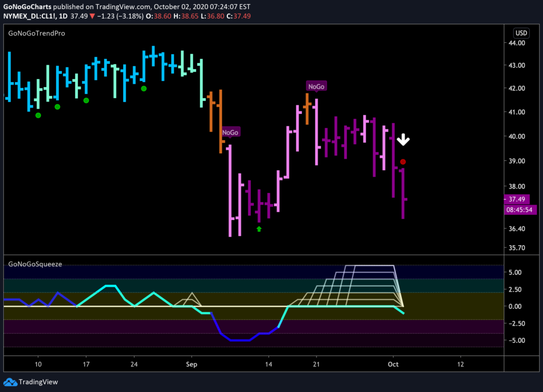543x392 pixels.
Task: Click the NYMEX_DL:CL1! symbol title
Action: (x=30, y=16)
